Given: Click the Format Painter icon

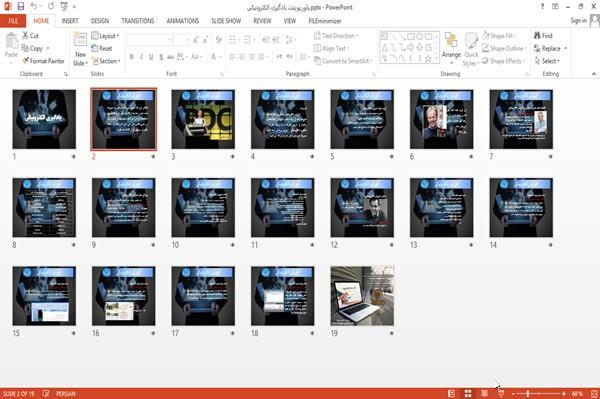Looking at the screenshot, I should point(25,61).
